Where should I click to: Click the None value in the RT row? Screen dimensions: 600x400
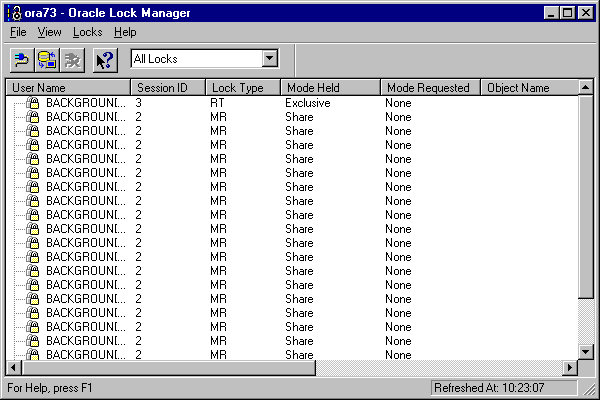point(398,103)
